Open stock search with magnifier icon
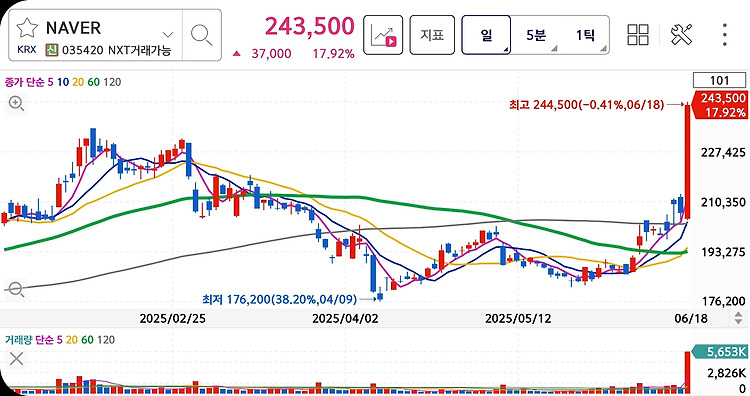The width and height of the screenshot is (750, 396). [x=201, y=35]
